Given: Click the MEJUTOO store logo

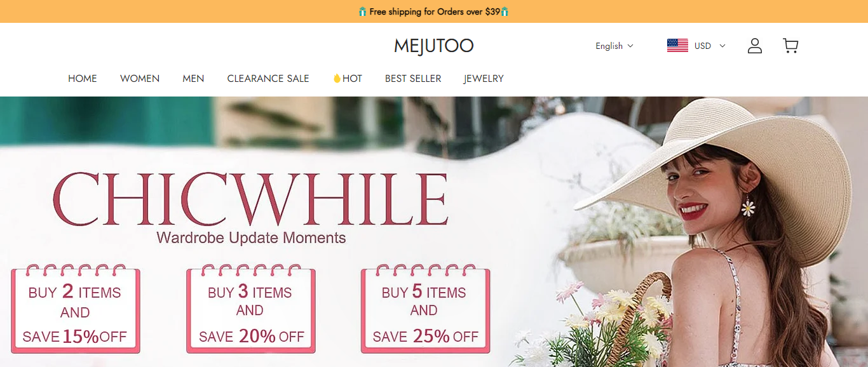Looking at the screenshot, I should (434, 46).
